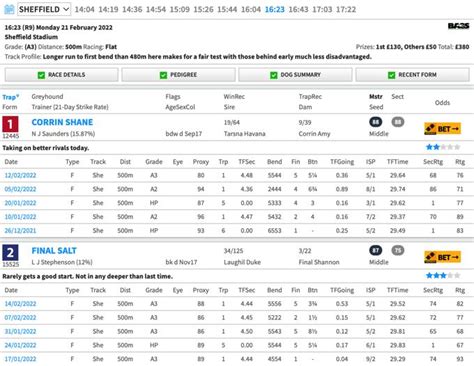
Task: Open the 12/02/2022 race result
Action: point(20,175)
